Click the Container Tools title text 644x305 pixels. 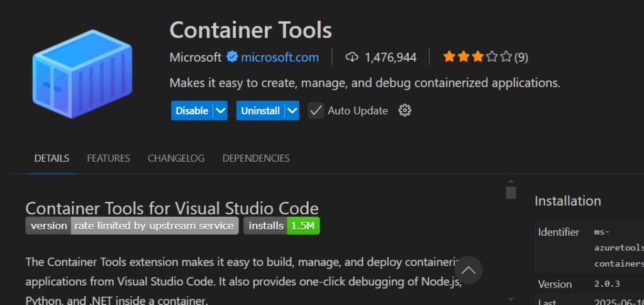(x=250, y=30)
